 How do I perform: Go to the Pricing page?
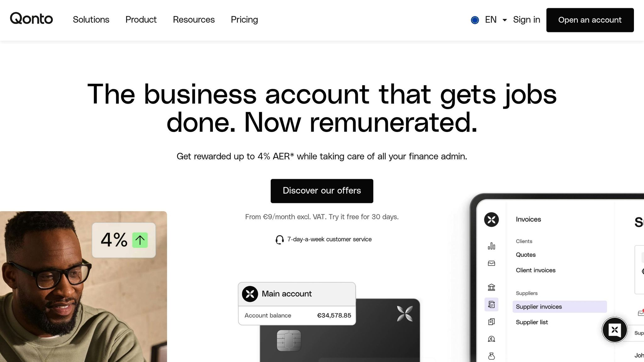tap(244, 19)
